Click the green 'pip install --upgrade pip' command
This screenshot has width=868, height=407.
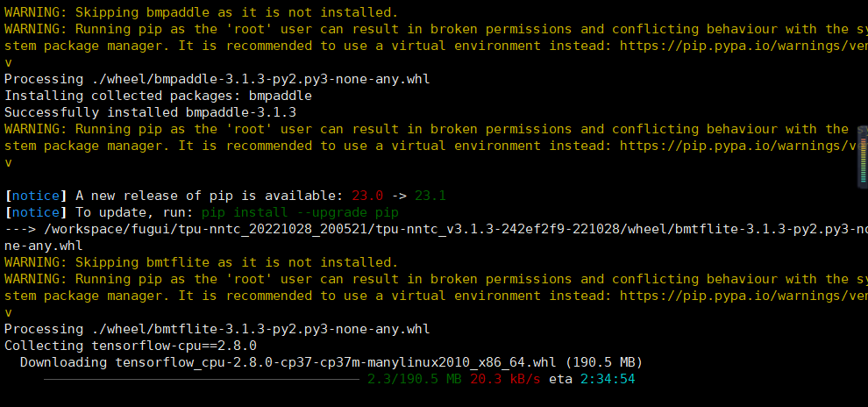pos(300,212)
